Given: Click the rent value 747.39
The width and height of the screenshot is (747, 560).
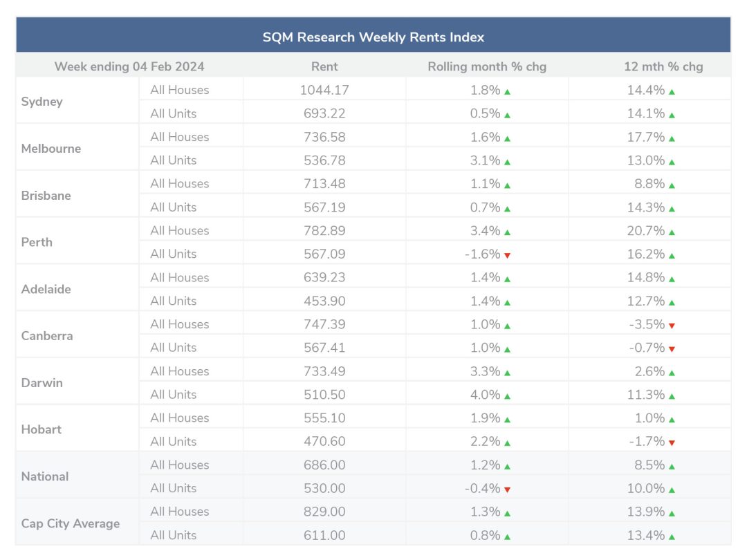Looking at the screenshot, I should pyautogui.click(x=324, y=324).
